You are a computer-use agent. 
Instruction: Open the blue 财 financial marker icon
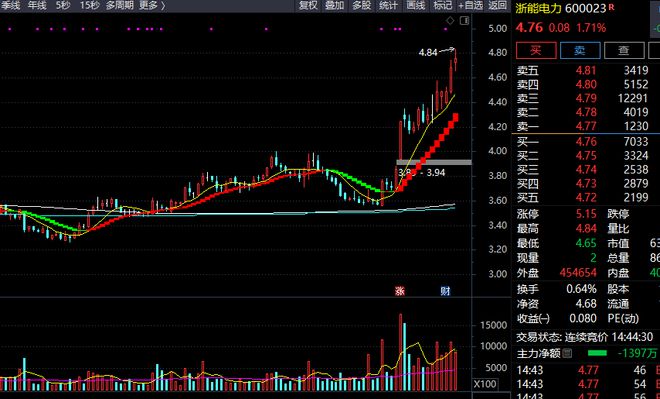click(445, 291)
